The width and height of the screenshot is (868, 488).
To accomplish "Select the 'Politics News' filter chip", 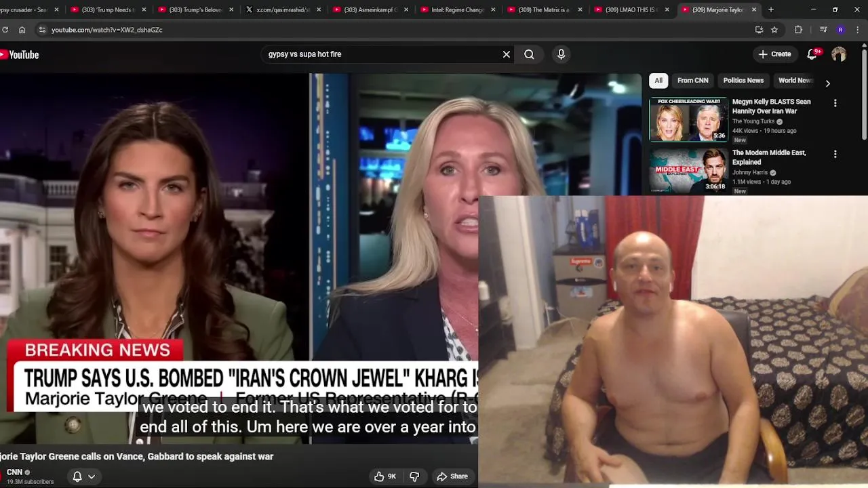I will click(x=743, y=81).
